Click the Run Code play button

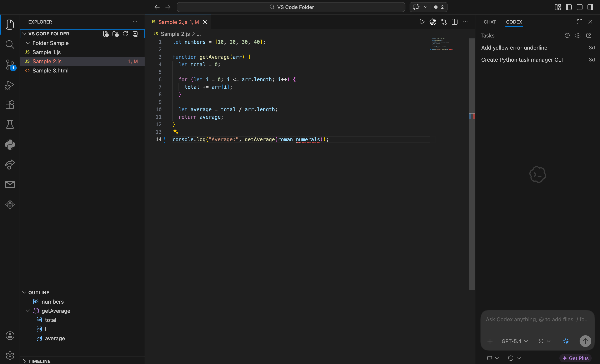tap(422, 22)
